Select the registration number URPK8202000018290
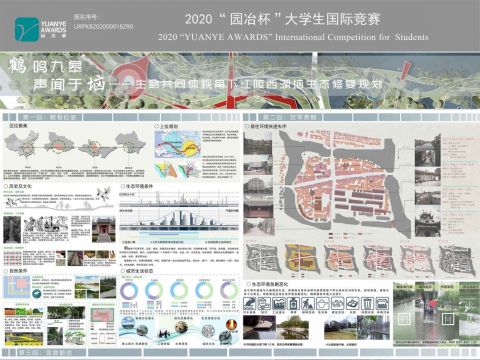 point(103,26)
